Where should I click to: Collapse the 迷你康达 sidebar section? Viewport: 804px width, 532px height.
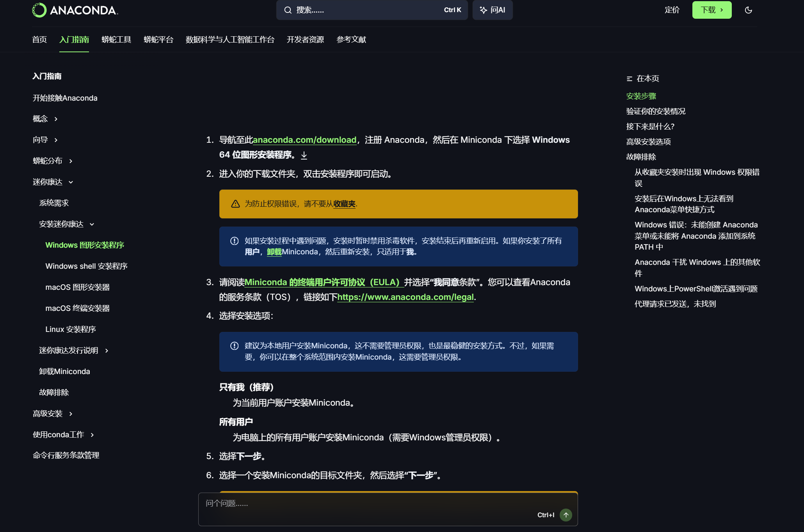coord(71,182)
